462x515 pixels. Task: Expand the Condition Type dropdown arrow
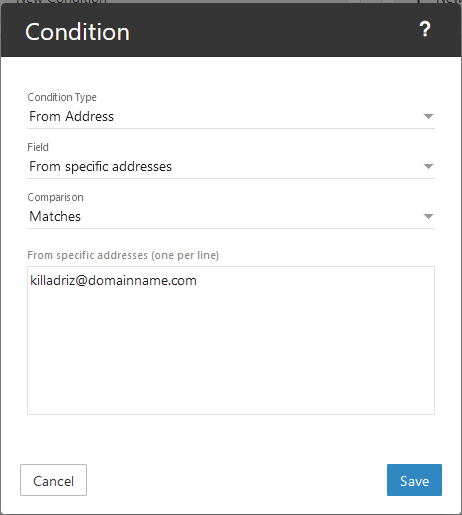[x=428, y=116]
